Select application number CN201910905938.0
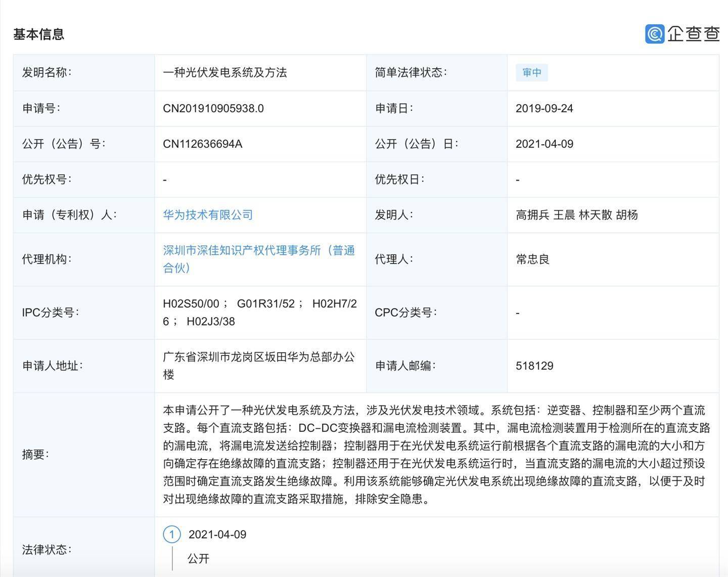 pyautogui.click(x=213, y=108)
